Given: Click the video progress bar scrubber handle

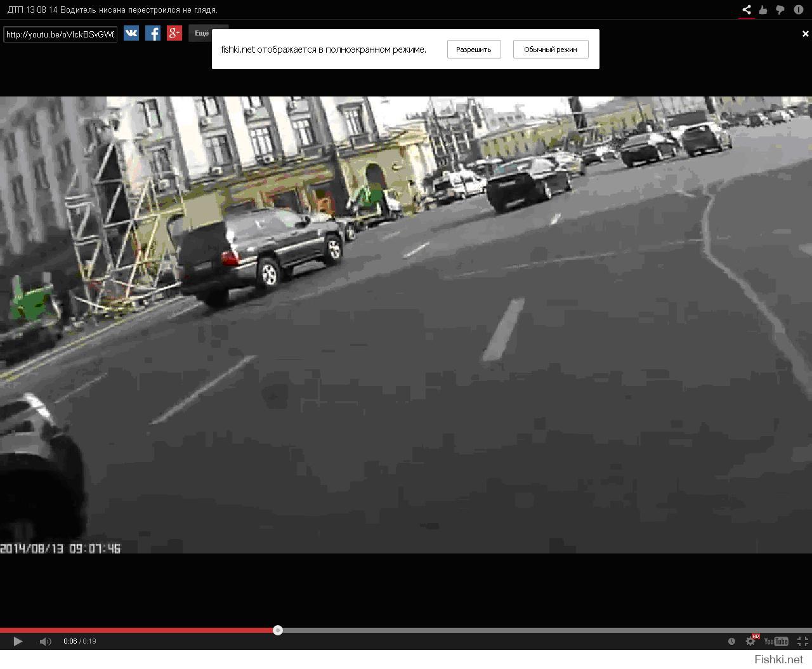Looking at the screenshot, I should 278,630.
